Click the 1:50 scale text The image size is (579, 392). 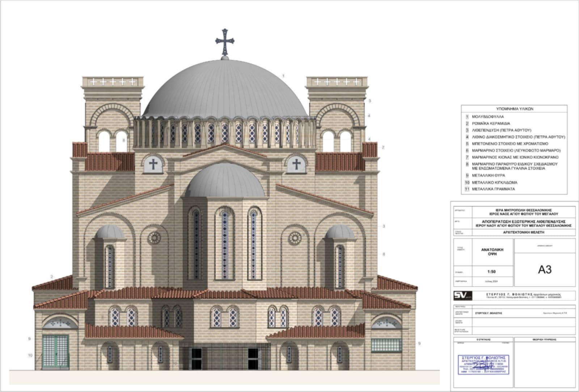[x=491, y=272]
